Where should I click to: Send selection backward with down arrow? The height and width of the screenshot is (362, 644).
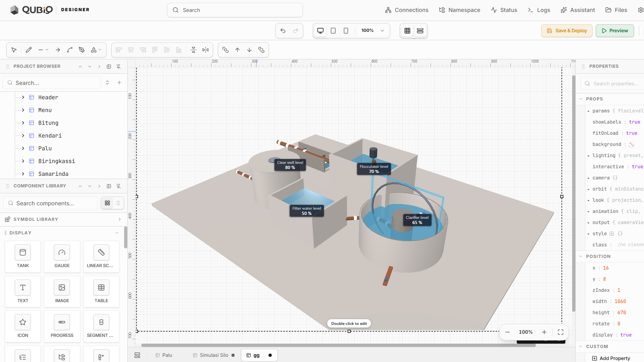[x=249, y=50]
